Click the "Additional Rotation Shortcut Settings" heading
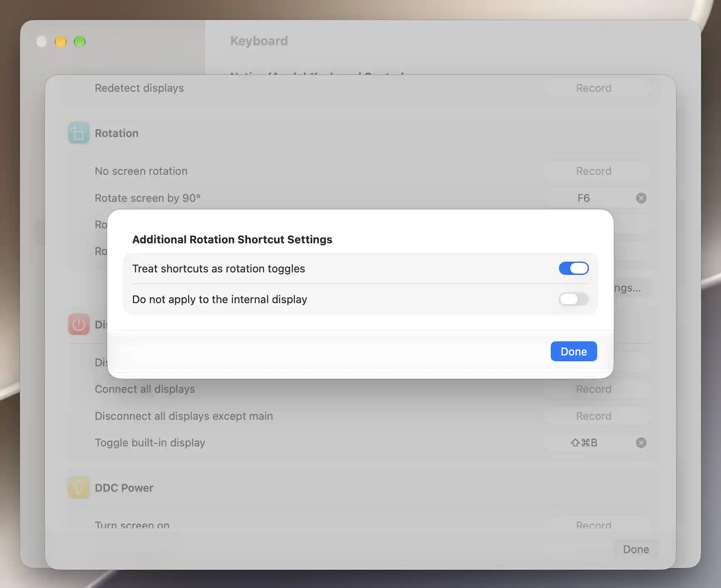 coord(232,240)
